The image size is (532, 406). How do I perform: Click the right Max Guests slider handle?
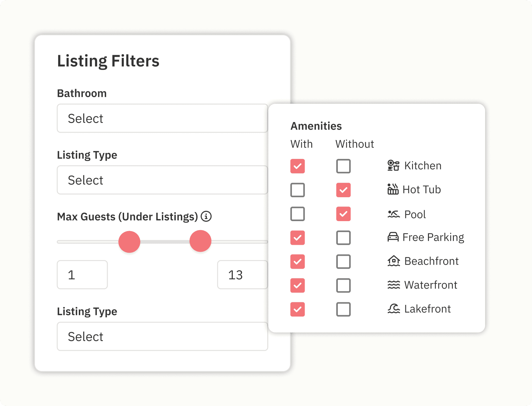point(200,241)
